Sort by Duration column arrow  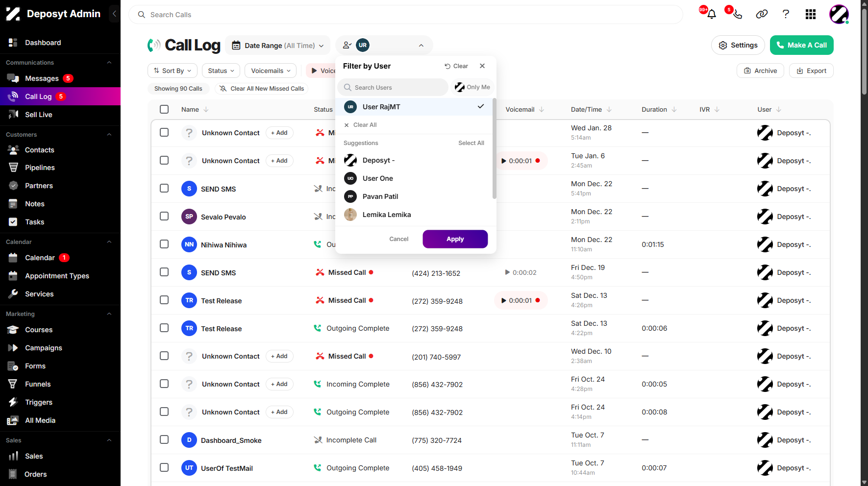tap(674, 110)
